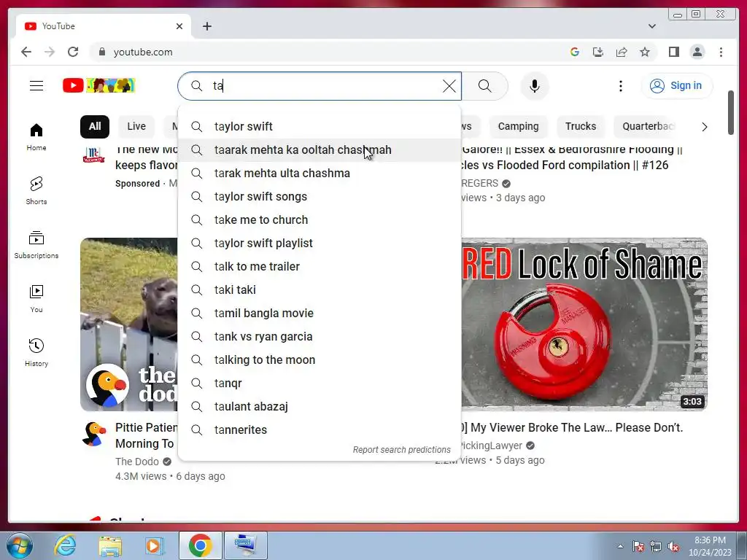Bookmark this tab with the star

coord(645,52)
